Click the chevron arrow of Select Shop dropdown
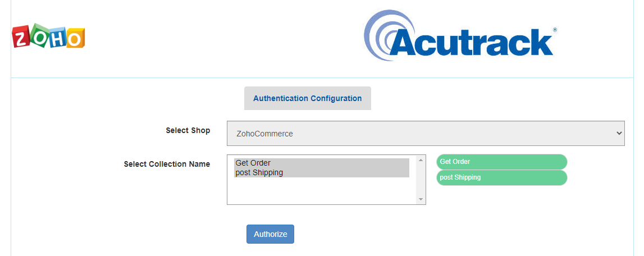 pos(619,133)
